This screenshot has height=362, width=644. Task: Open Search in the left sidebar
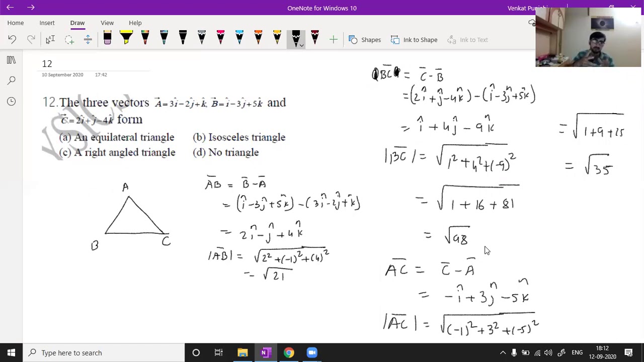coord(11,80)
